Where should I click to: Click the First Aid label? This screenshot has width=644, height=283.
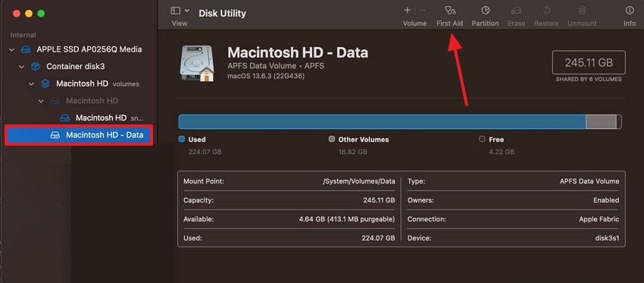[x=450, y=24]
